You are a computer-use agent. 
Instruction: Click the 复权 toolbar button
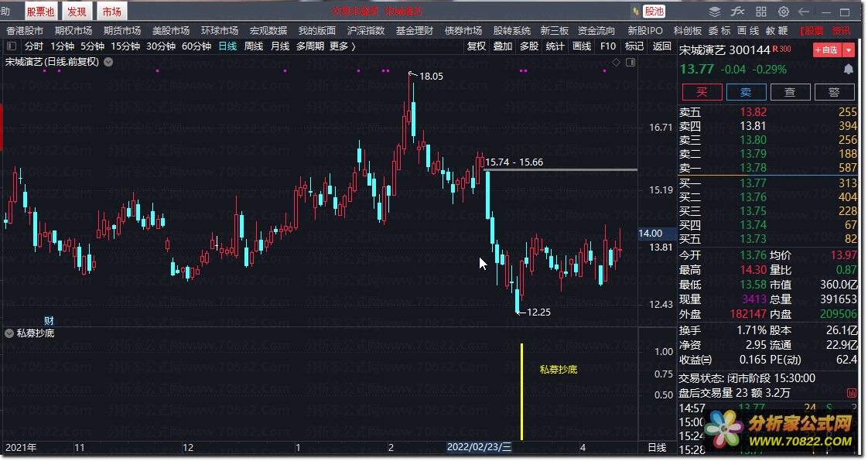[476, 46]
